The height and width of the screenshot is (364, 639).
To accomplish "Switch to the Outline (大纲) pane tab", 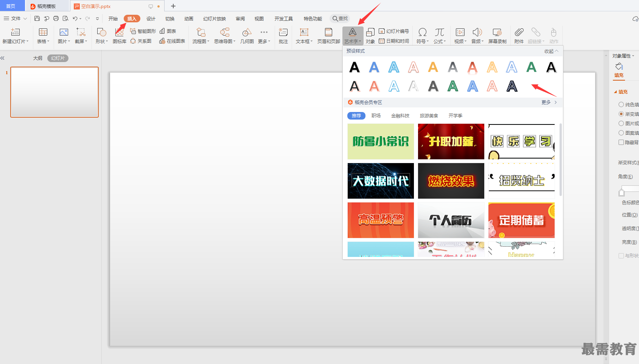I will coord(37,58).
